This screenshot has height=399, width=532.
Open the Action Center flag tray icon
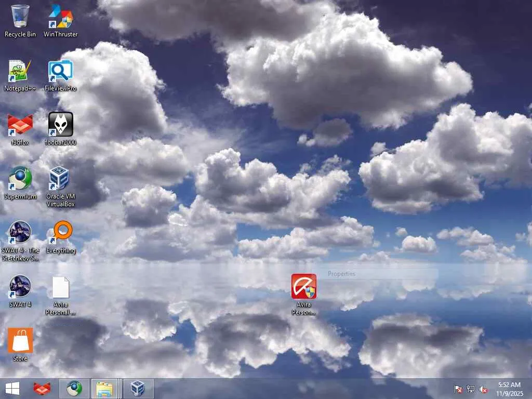point(458,389)
